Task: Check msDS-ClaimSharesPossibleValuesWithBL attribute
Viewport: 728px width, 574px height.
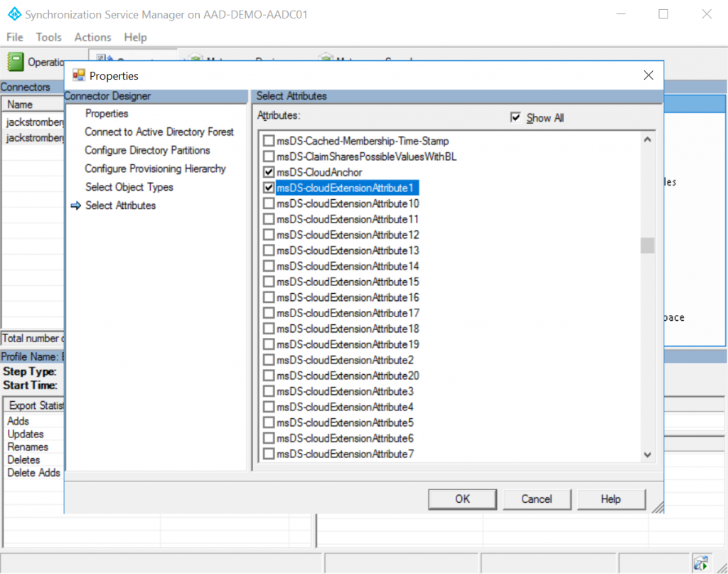Action: 268,156
